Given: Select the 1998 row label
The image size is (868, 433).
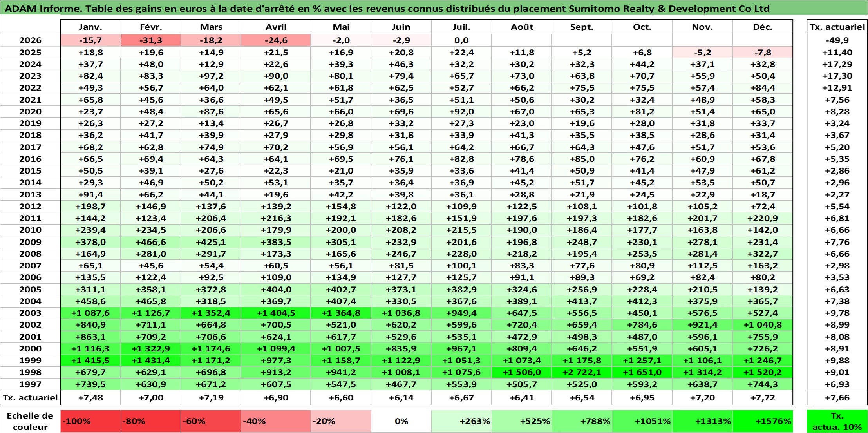Looking at the screenshot, I should tap(31, 372).
